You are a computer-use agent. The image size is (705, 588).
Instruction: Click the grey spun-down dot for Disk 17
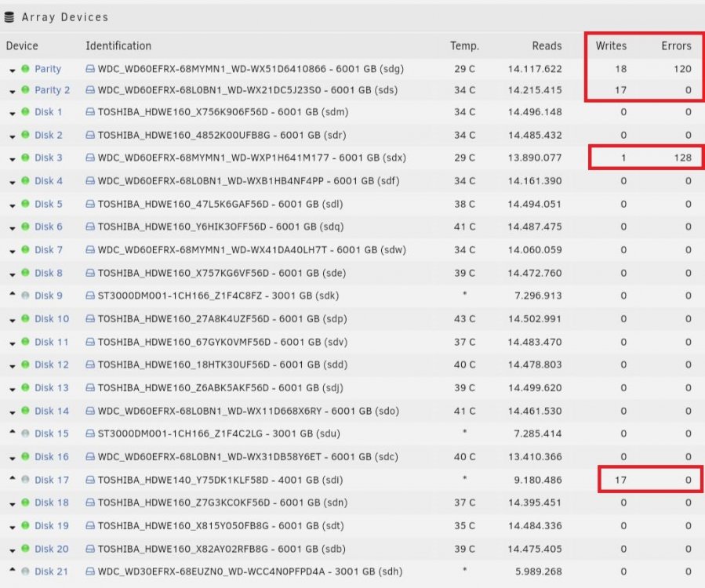[25, 480]
